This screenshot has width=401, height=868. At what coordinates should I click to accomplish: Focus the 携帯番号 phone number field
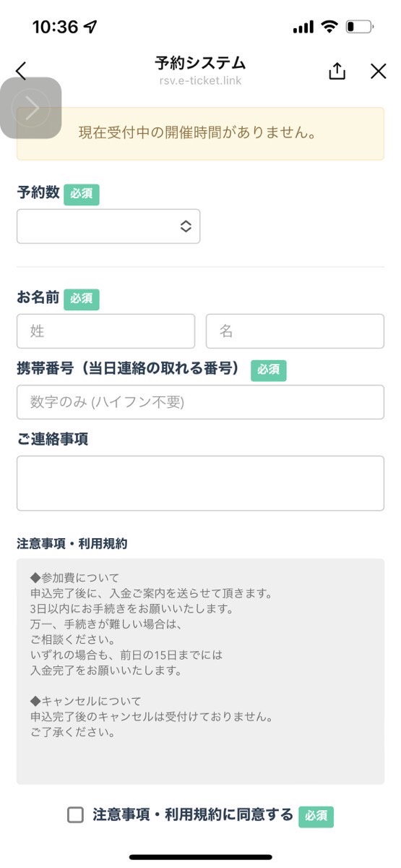200,402
